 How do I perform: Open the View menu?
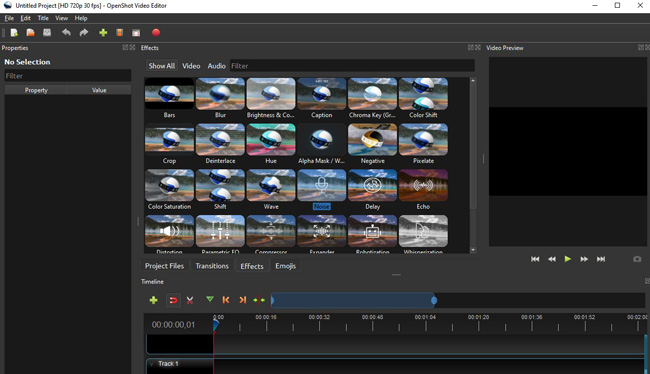tap(61, 18)
